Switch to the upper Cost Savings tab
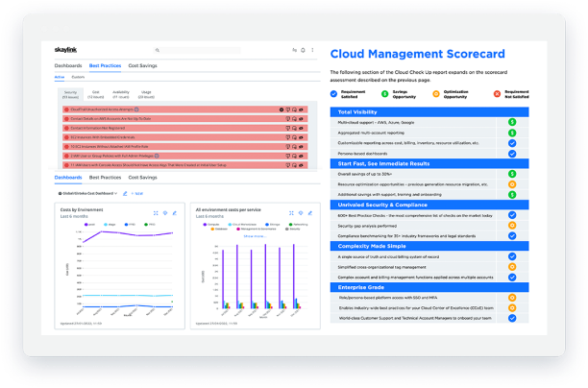Screen dimensions: 588x388 click(143, 65)
